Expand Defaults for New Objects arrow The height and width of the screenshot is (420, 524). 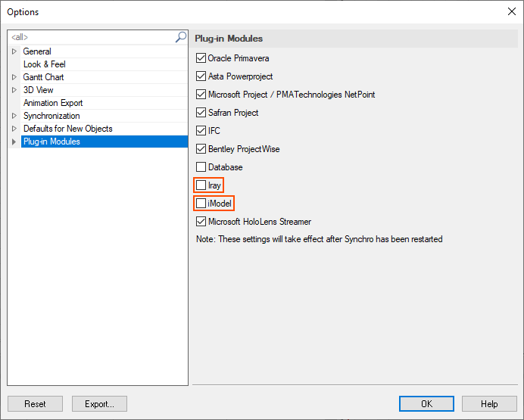(x=14, y=129)
